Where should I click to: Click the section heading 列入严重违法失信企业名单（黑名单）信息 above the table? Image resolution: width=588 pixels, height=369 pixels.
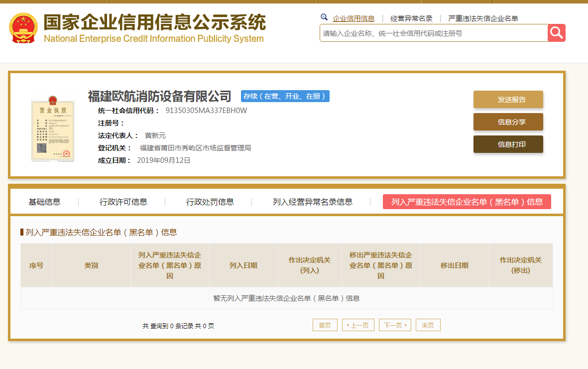[x=101, y=232]
